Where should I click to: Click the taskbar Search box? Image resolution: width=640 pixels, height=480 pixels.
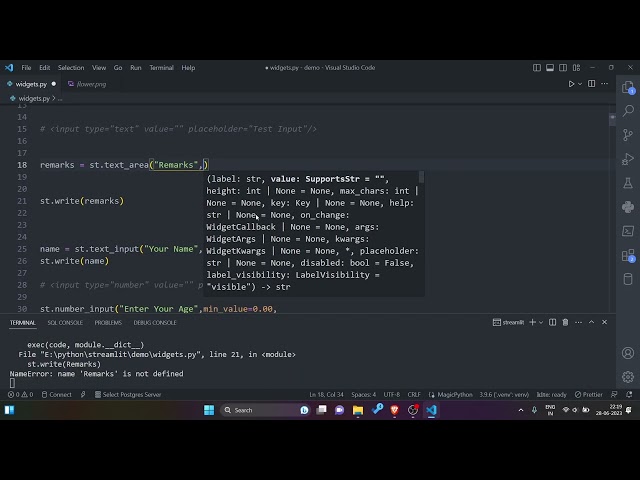click(x=265, y=410)
